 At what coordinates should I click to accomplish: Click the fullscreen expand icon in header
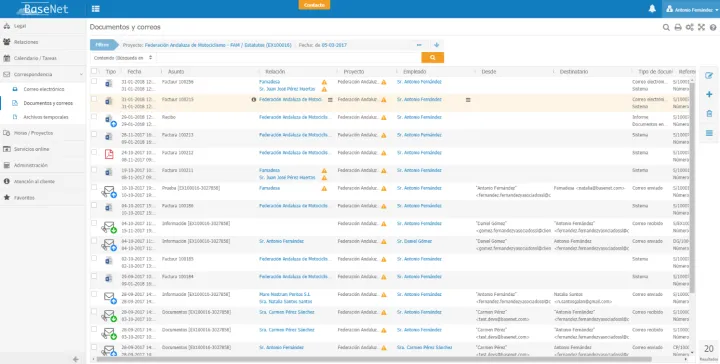(x=701, y=28)
